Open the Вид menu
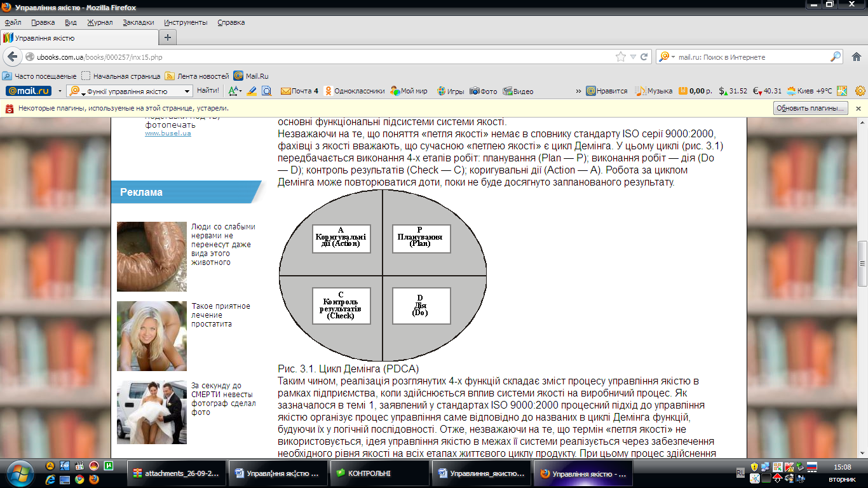The height and width of the screenshot is (488, 868). [x=71, y=22]
